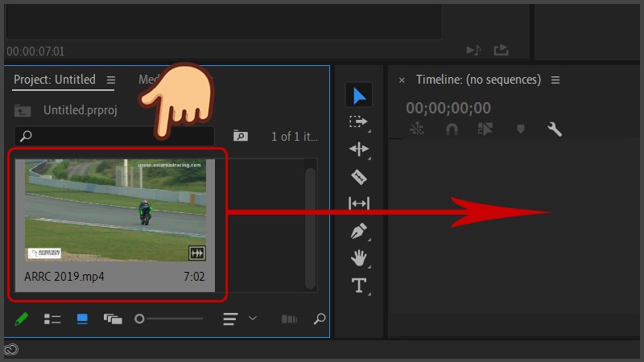644x362 pixels.
Task: Select the Type tool
Action: (359, 286)
